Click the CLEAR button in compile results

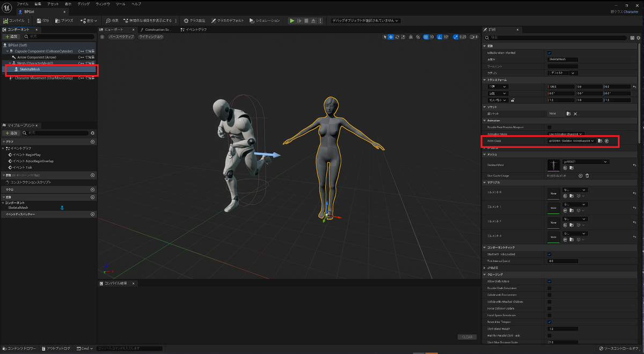click(x=467, y=337)
